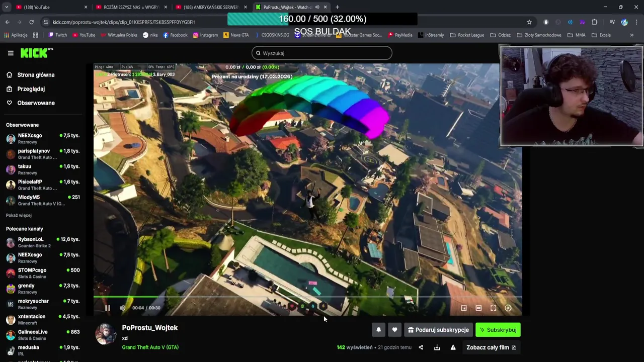Toggle picture-in-picture mode on player

pyautogui.click(x=464, y=308)
